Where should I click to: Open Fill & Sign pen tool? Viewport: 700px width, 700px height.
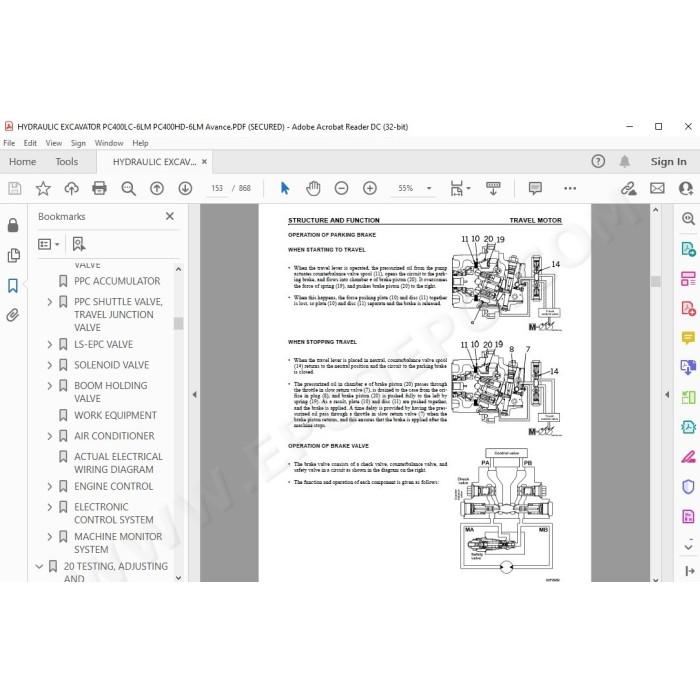pos(688,457)
